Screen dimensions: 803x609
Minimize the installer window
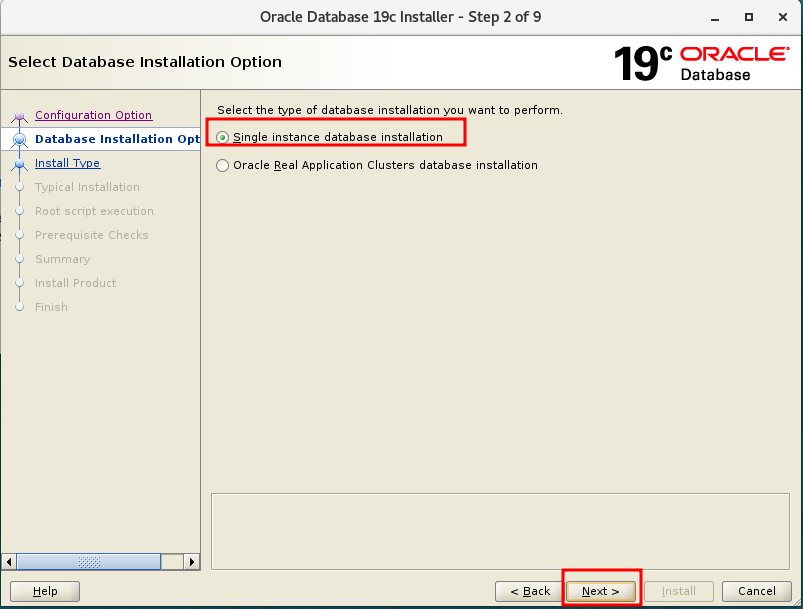pyautogui.click(x=715, y=17)
